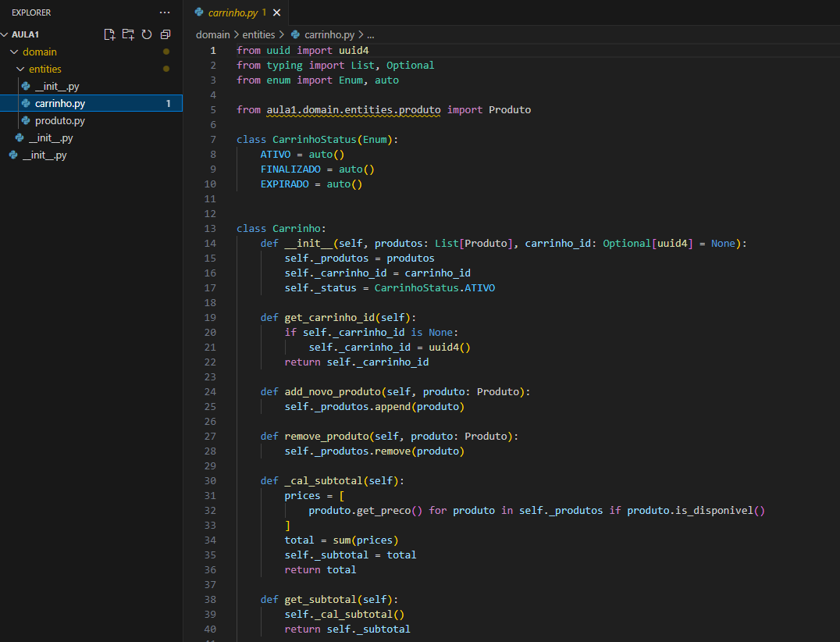The width and height of the screenshot is (840, 642).
Task: Click the Python icon on carrinho.py tab
Action: (x=200, y=12)
